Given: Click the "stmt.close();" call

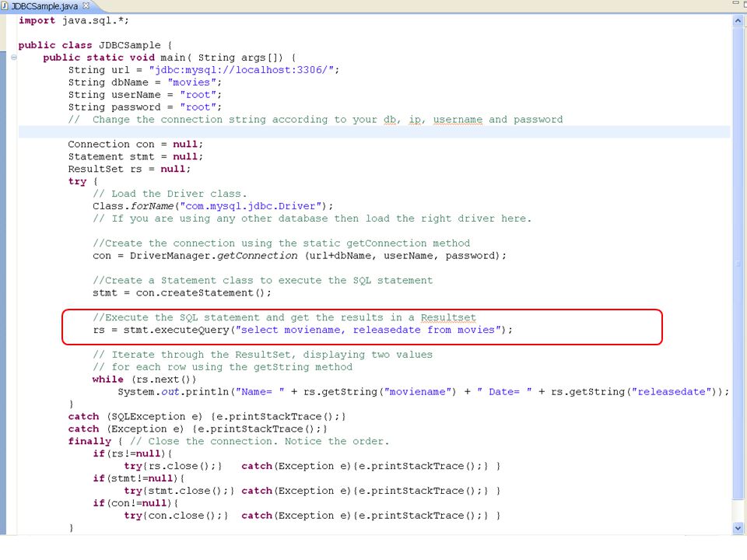Looking at the screenshot, I should pos(188,491).
